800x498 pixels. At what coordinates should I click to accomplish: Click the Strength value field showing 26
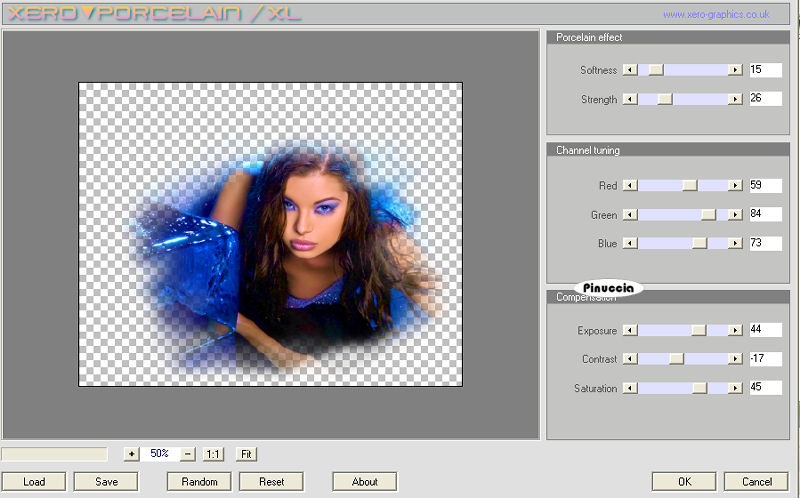[765, 98]
